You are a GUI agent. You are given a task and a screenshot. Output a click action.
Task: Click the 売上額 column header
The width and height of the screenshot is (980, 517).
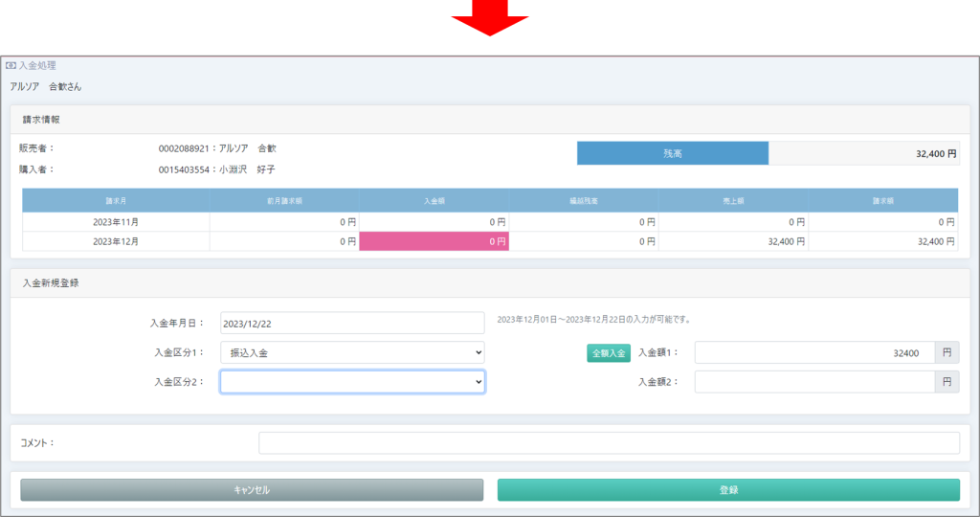click(733, 201)
